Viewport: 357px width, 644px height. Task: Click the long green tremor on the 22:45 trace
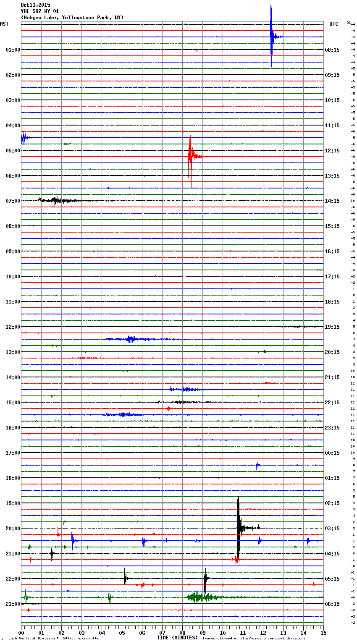point(202,597)
